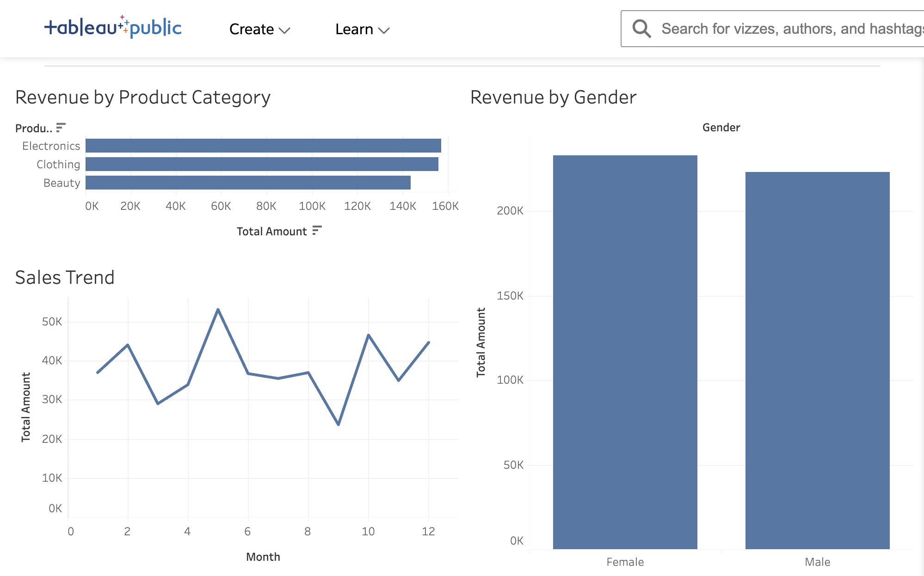Click the month 5 peak on Sales Trend
This screenshot has width=924, height=576.
click(x=218, y=309)
